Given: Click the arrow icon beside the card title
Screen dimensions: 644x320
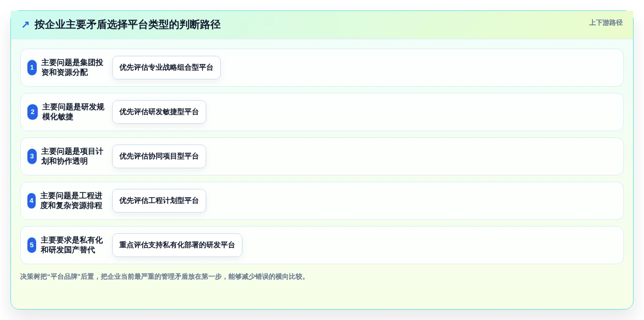Looking at the screenshot, I should point(25,25).
